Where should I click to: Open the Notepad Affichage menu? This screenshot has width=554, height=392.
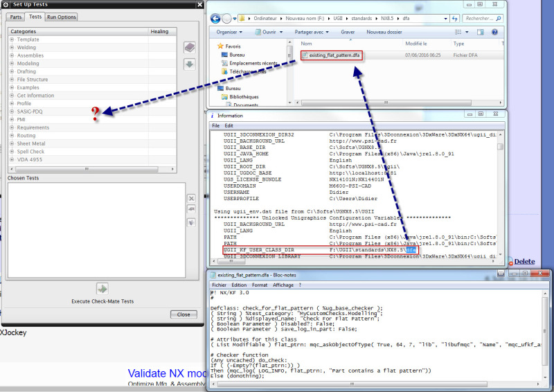[x=283, y=285]
